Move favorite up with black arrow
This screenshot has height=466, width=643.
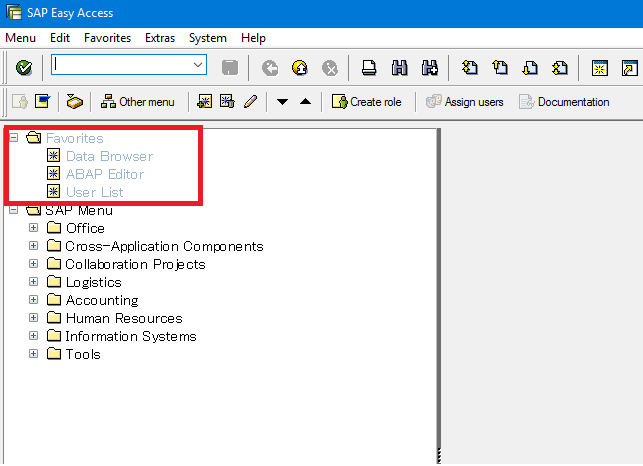coord(306,101)
